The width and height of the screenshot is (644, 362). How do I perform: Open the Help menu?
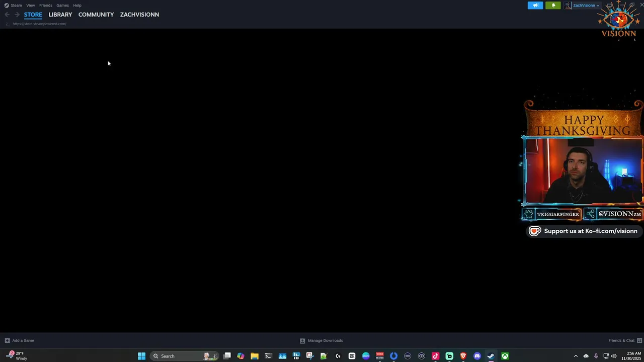click(77, 6)
